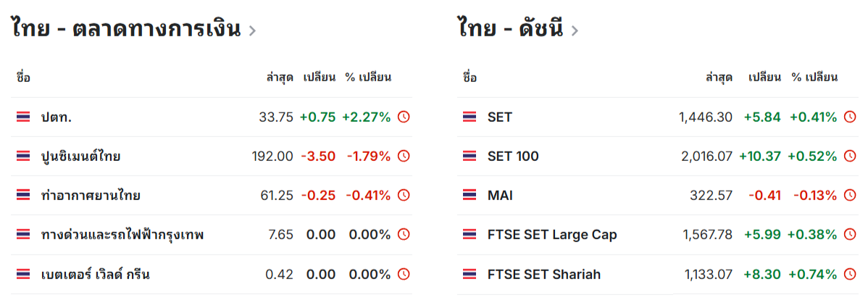Click the clock icon in the MAI row
This screenshot has width=868, height=303.
[850, 196]
